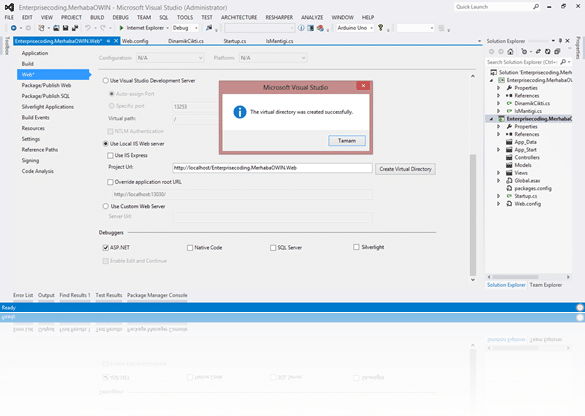Open the BUILD menu
This screenshot has height=416, width=585.
click(x=97, y=18)
